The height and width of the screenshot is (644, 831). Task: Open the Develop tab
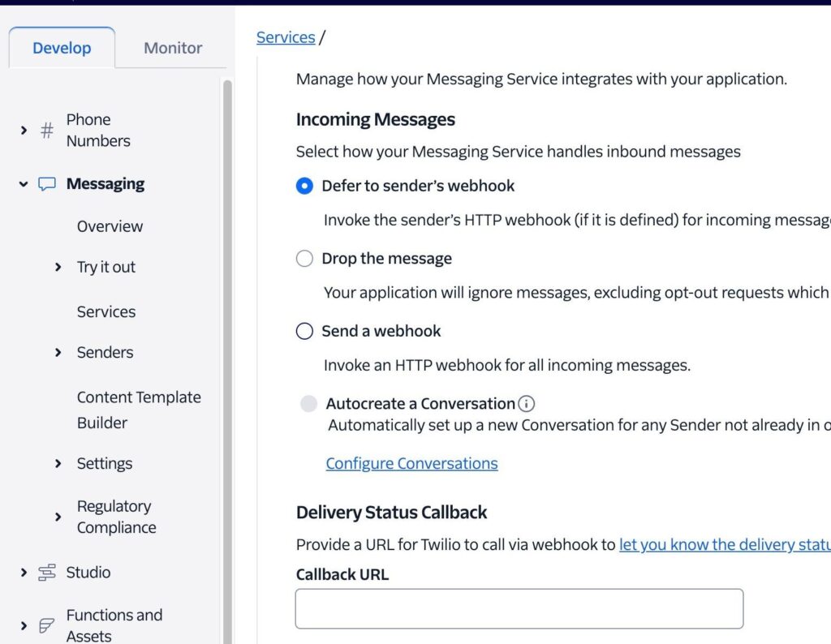coord(62,48)
